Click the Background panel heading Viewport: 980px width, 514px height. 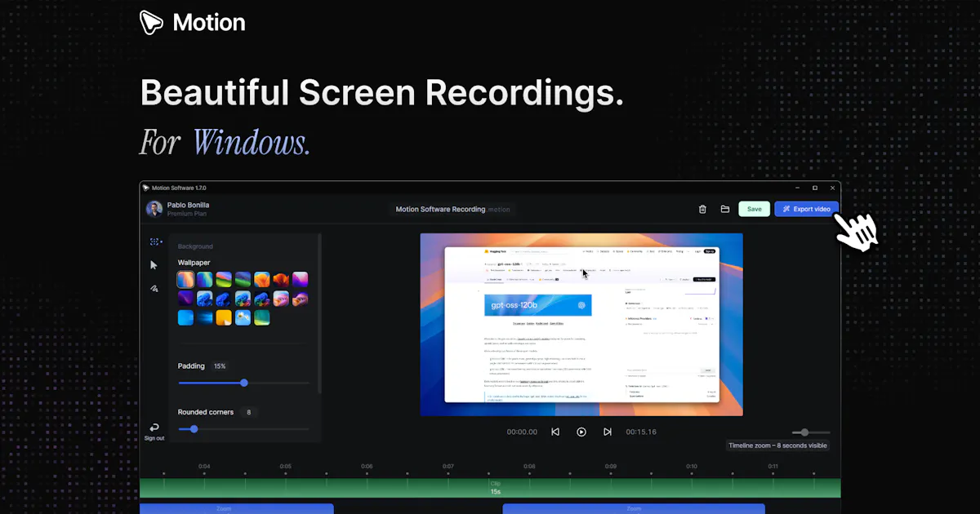tap(195, 246)
